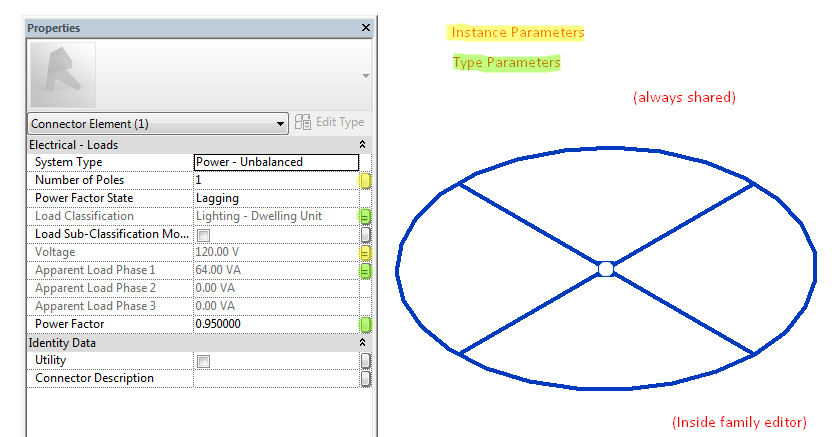
Task: Click the System Type value field
Action: [276, 162]
